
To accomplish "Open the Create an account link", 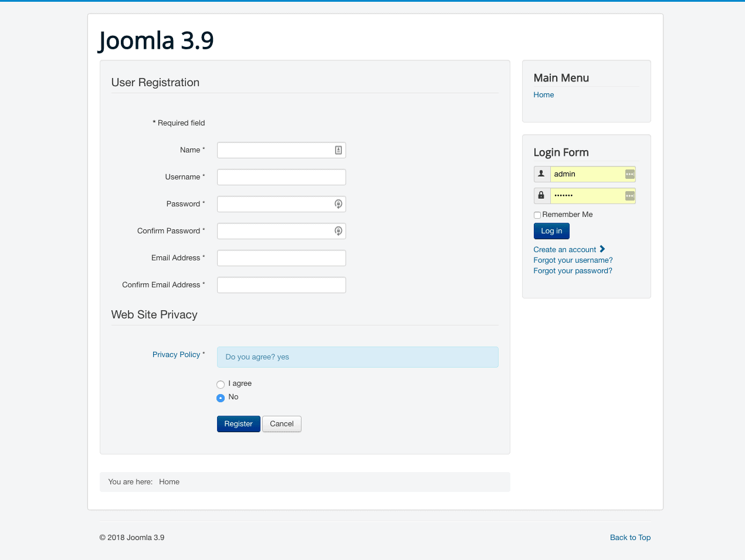I will point(565,250).
